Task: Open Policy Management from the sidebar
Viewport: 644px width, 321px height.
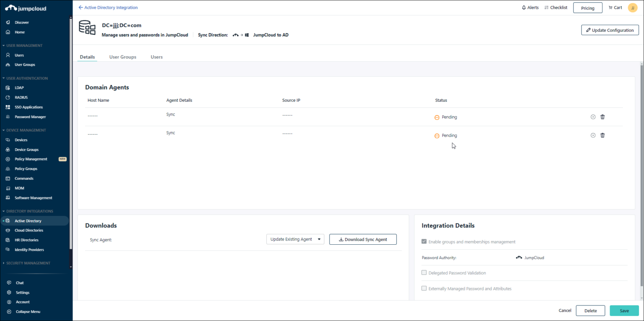Action: click(31, 159)
